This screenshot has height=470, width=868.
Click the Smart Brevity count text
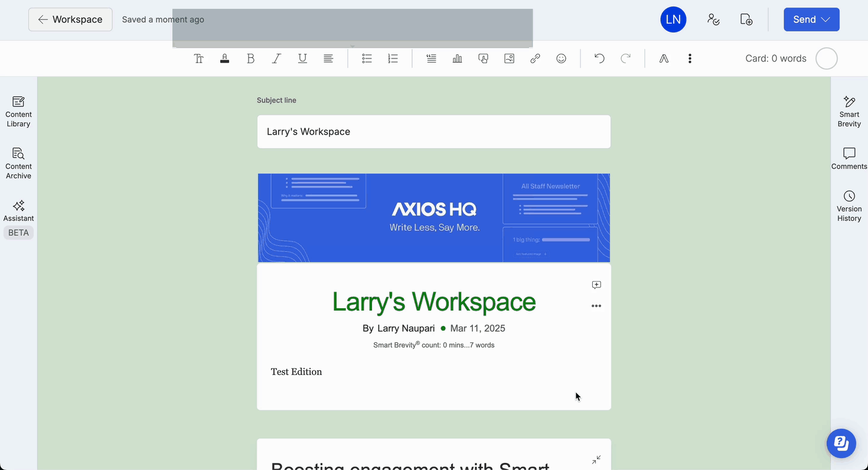434,345
